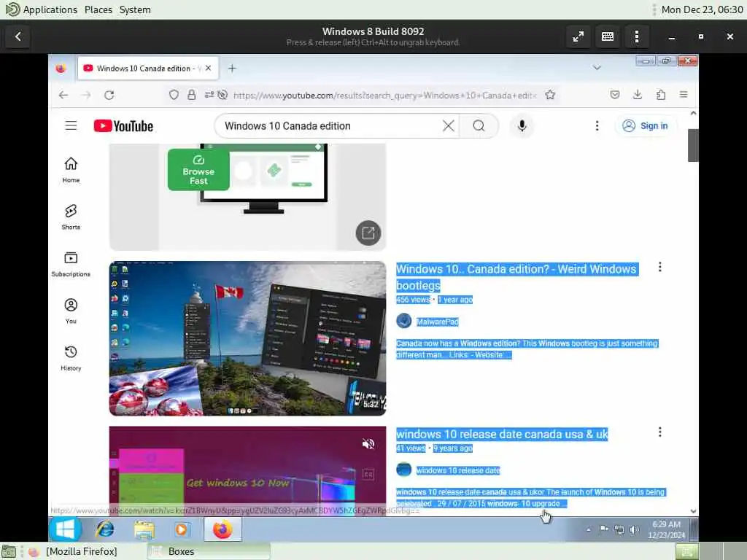
Task: Open the release date video thumbnail
Action: click(248, 470)
